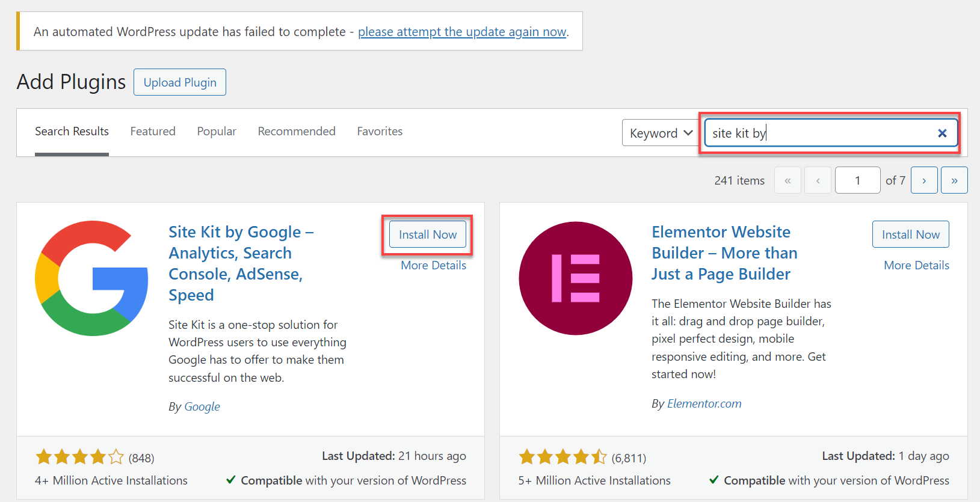This screenshot has height=502, width=980.
Task: Jump to last page of results
Action: click(954, 180)
